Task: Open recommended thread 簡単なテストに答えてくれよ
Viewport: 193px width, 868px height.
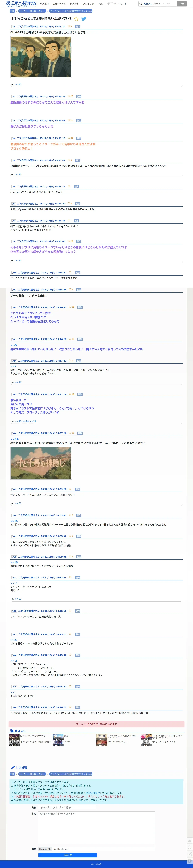Action: (163, 742)
